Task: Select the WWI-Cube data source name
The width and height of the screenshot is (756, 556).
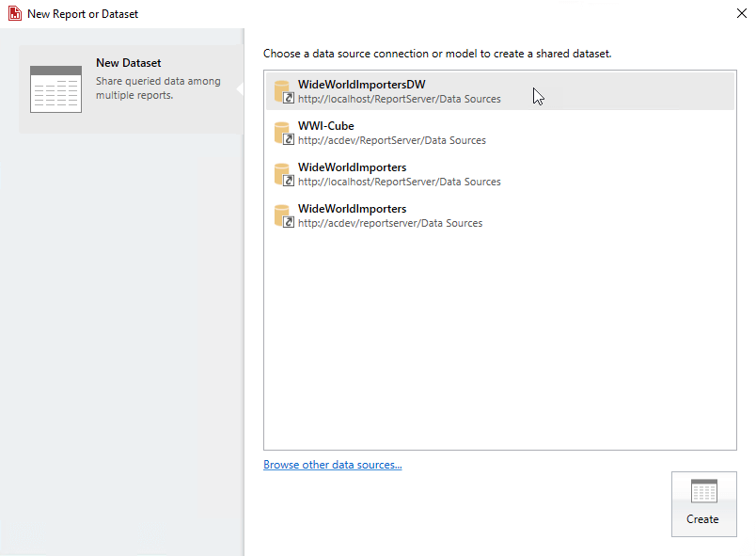Action: 326,126
